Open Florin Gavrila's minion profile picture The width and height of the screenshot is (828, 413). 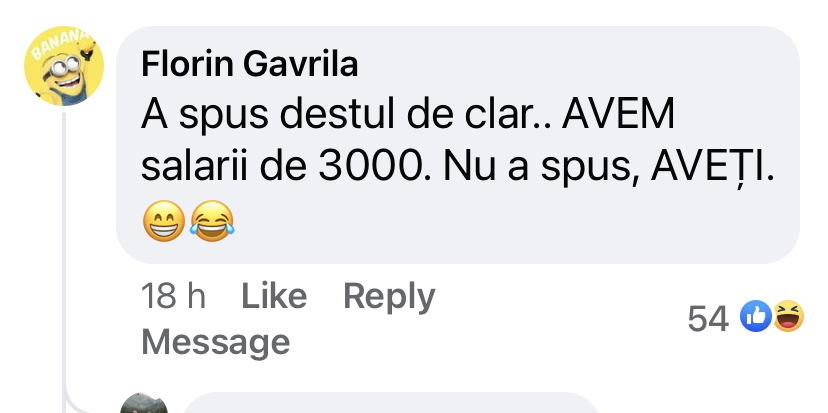(64, 66)
